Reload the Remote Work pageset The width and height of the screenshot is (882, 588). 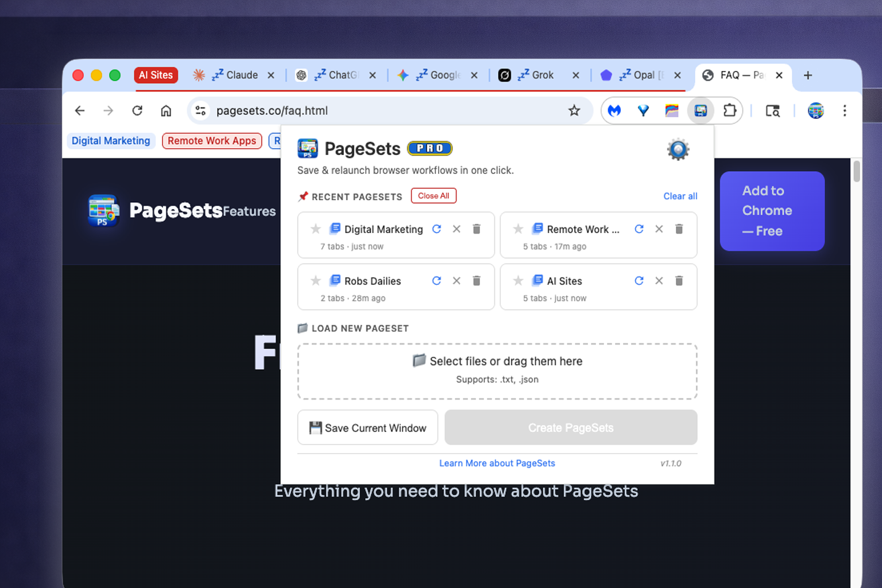pos(639,229)
